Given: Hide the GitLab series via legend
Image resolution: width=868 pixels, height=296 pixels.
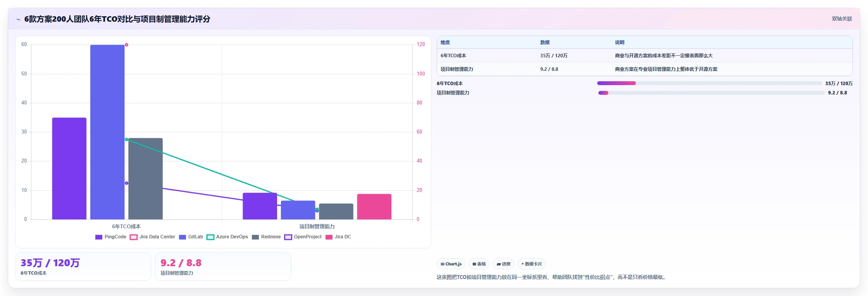Looking at the screenshot, I should pyautogui.click(x=191, y=237).
